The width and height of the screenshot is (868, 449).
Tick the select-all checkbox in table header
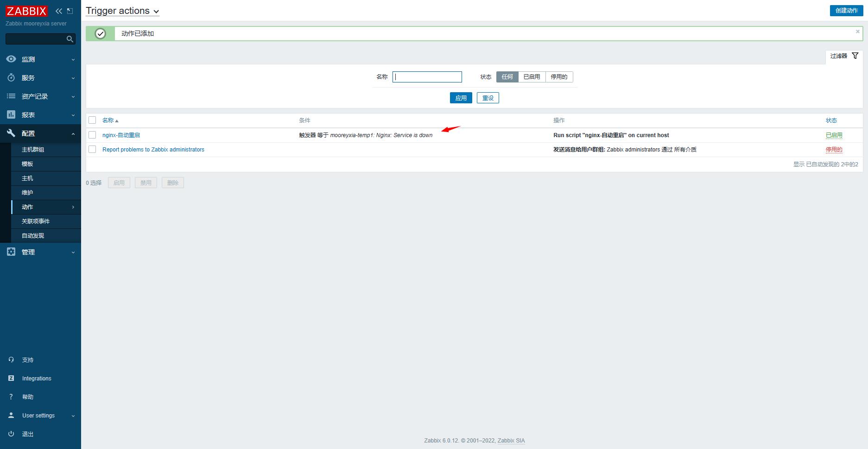pos(92,120)
